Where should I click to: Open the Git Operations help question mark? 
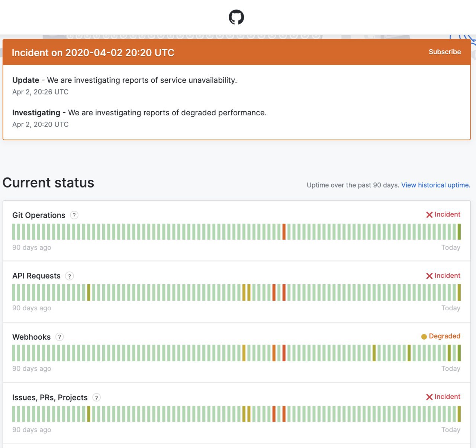74,215
